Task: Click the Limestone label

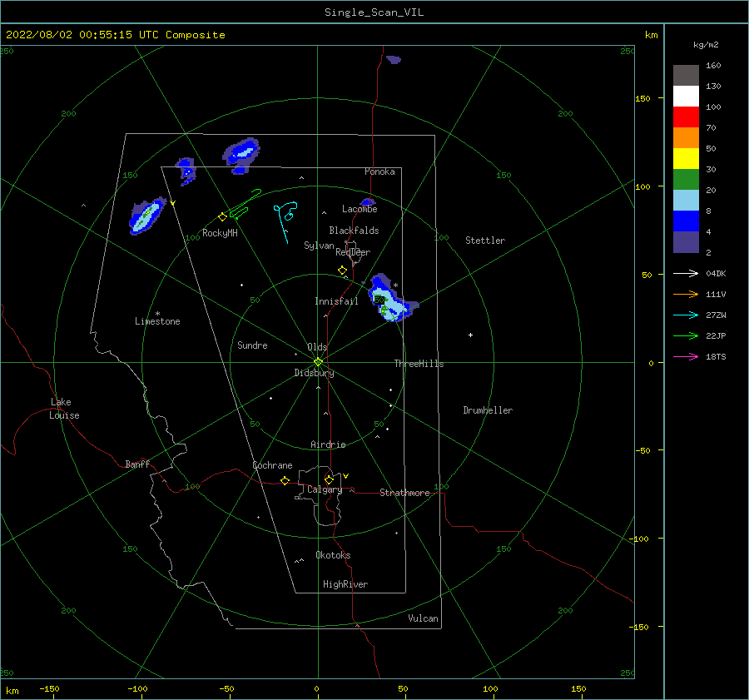Action: pos(157,321)
